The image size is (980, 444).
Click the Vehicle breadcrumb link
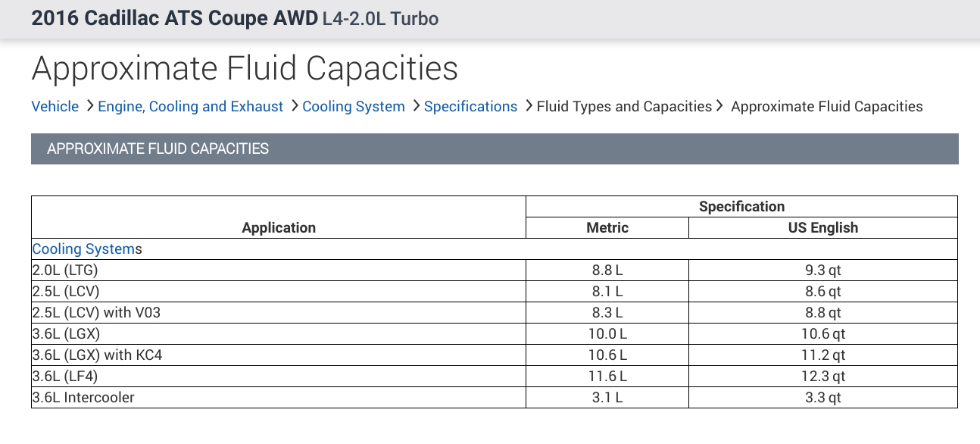(x=55, y=107)
